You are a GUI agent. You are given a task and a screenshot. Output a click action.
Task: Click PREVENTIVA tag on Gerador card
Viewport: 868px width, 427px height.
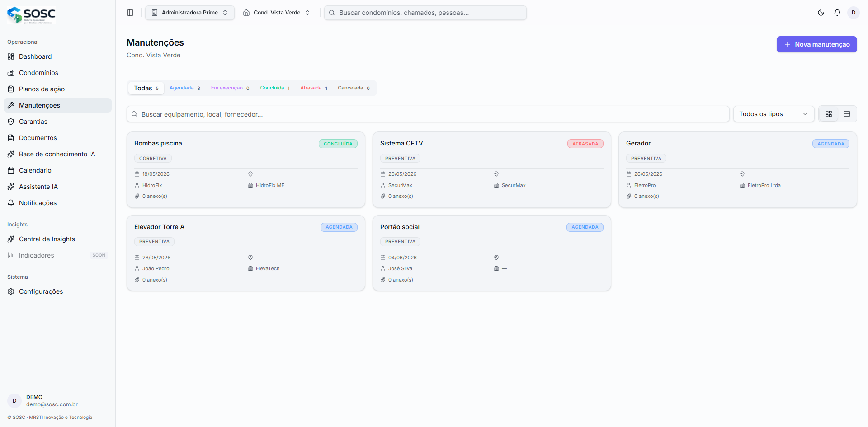click(646, 159)
